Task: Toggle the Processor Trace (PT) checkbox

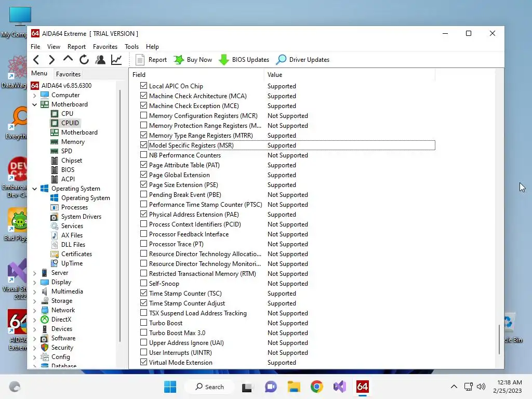Action: tap(143, 244)
